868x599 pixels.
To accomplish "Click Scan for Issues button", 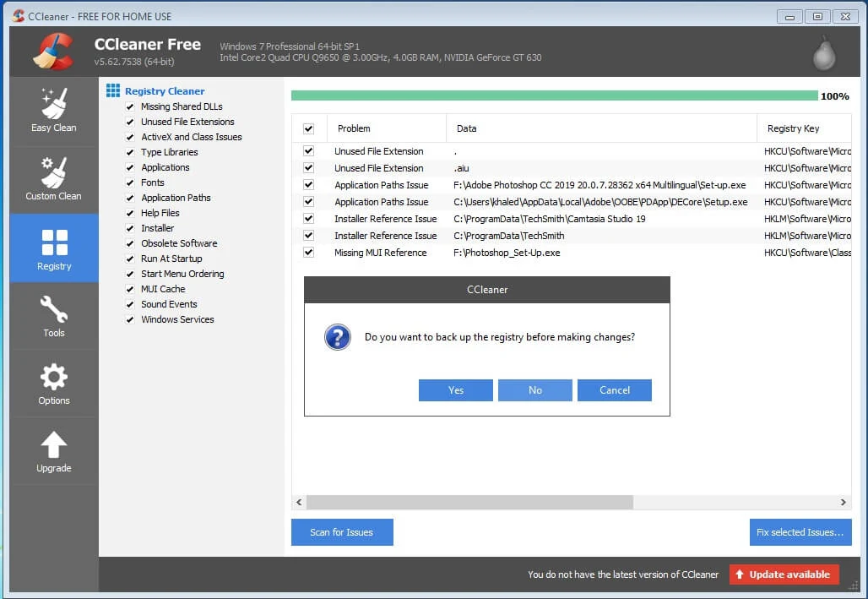I will 342,532.
